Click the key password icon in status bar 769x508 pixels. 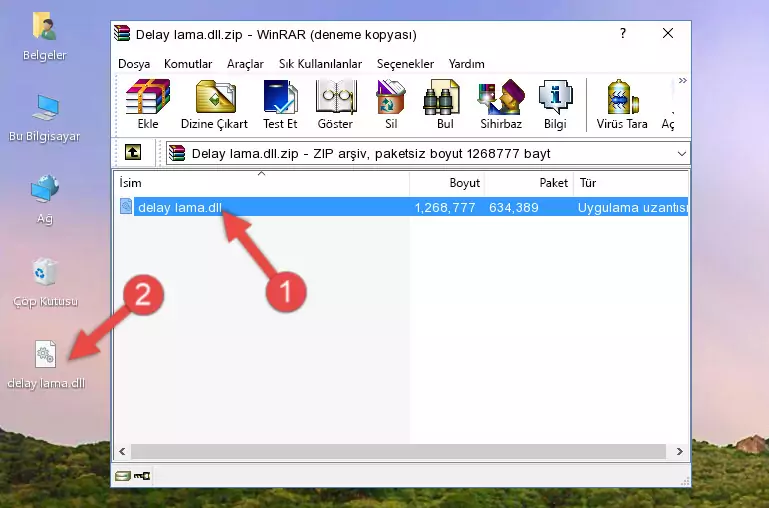[142, 476]
